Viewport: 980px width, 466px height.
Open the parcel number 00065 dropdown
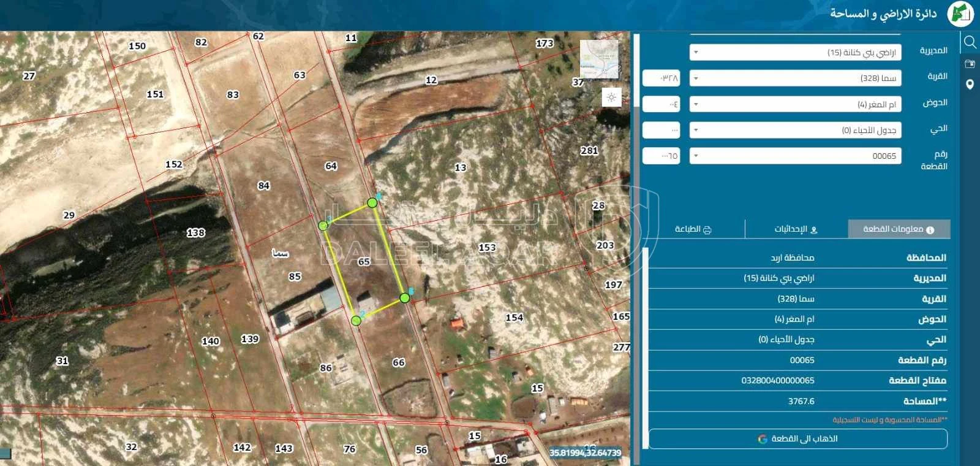[x=795, y=156]
